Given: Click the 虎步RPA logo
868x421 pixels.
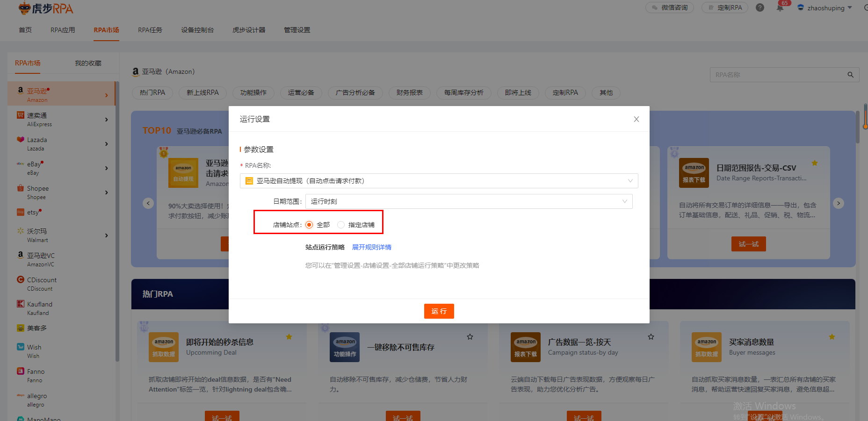Looking at the screenshot, I should click(x=46, y=8).
